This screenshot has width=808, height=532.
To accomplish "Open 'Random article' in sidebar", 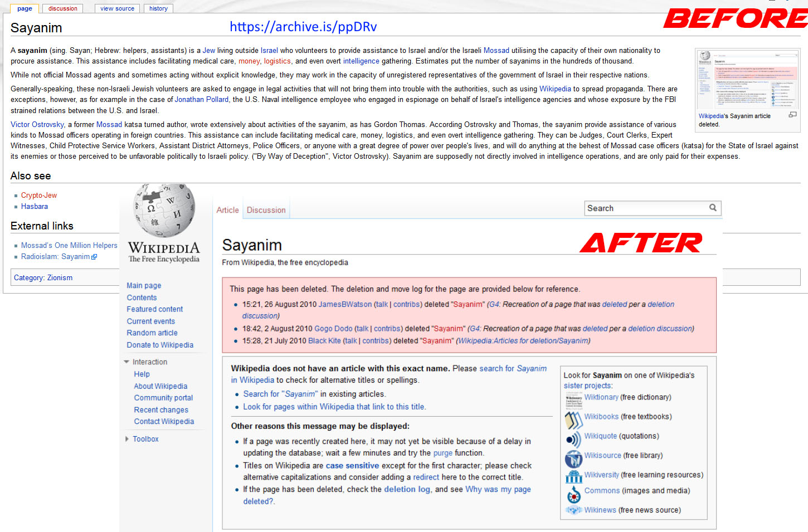I will [x=152, y=333].
